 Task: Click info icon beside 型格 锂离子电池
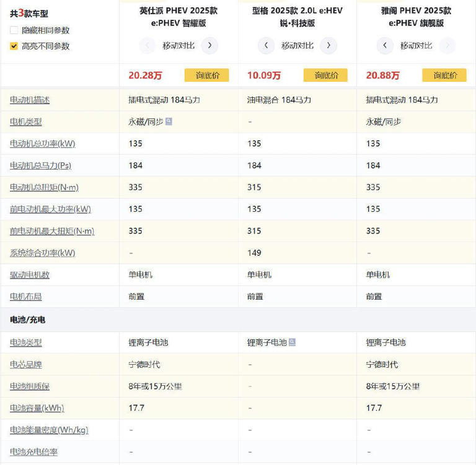292,342
